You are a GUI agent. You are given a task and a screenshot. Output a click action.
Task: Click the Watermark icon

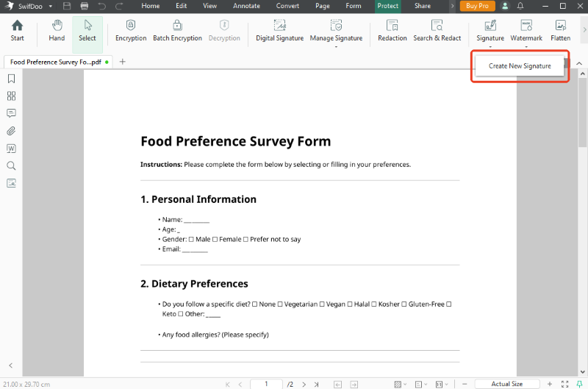click(526, 26)
